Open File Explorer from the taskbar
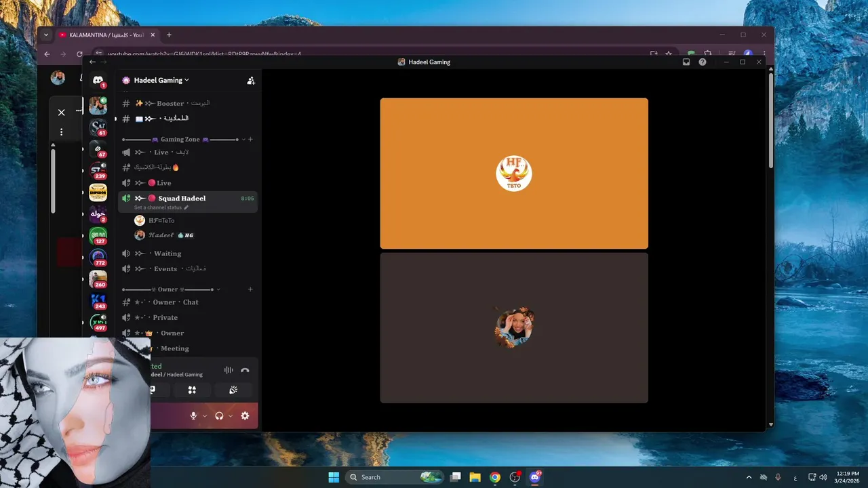 [475, 477]
